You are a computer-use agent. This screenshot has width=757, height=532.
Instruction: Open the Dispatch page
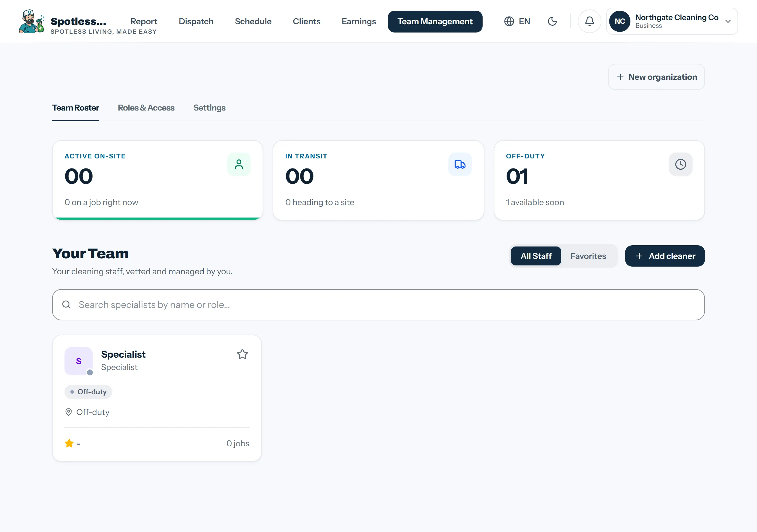click(x=196, y=21)
